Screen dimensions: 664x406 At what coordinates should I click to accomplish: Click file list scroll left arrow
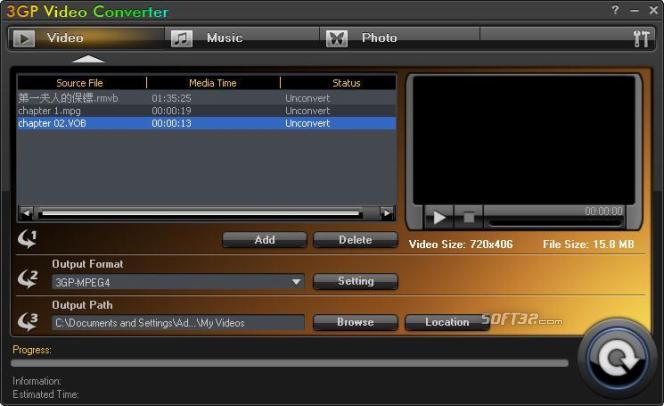pyautogui.click(x=26, y=213)
